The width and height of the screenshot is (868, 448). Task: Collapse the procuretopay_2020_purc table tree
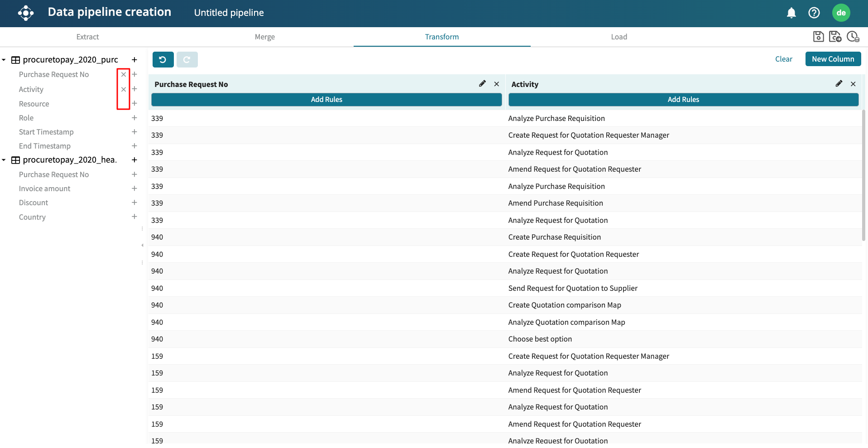pyautogui.click(x=4, y=60)
